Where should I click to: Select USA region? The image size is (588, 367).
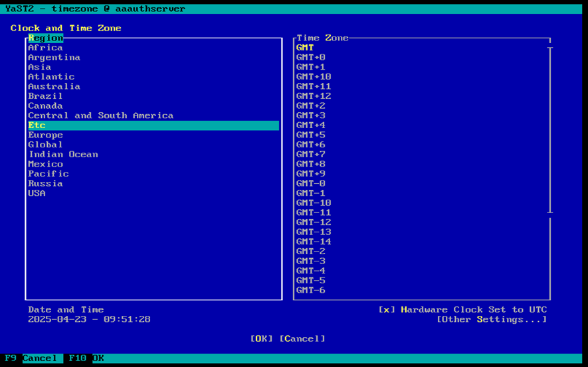click(37, 194)
